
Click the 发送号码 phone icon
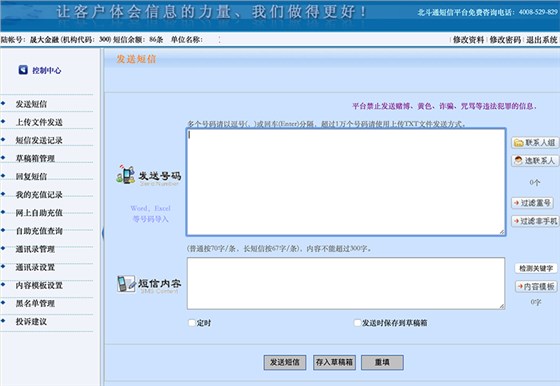pyautogui.click(x=126, y=175)
